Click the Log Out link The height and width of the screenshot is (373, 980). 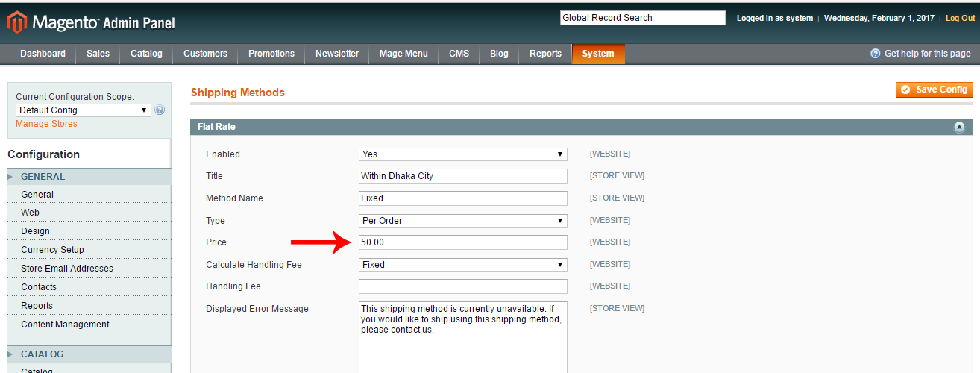960,18
